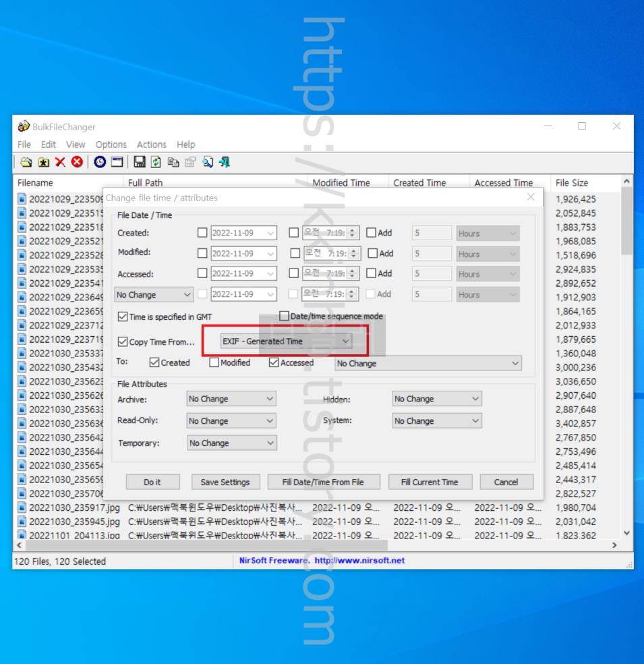Toggle the Copy Time From checkbox

(x=123, y=341)
